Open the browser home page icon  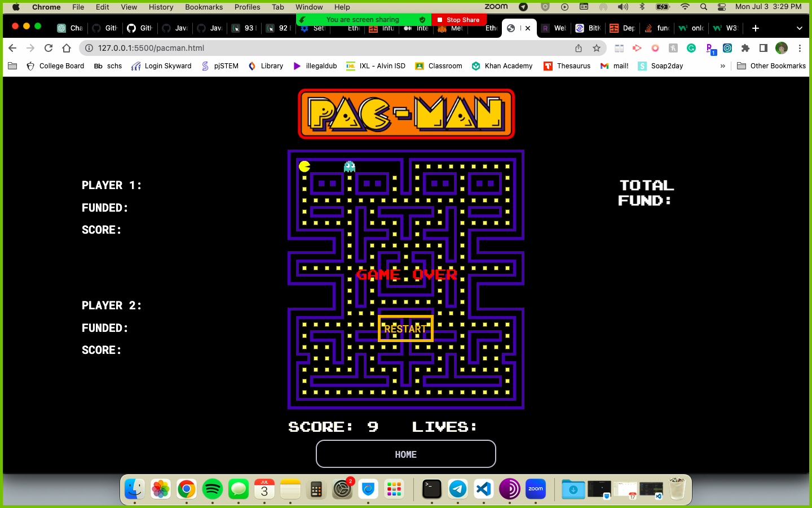(67, 48)
